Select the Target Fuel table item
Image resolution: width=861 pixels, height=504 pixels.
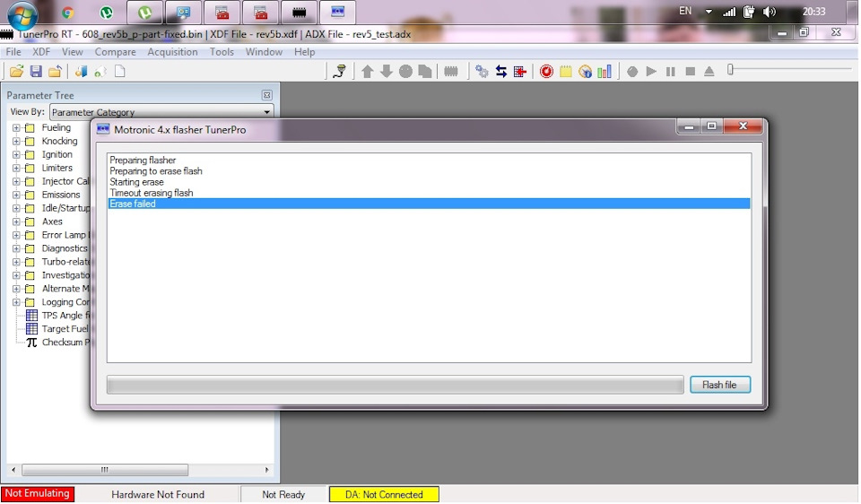pyautogui.click(x=65, y=329)
